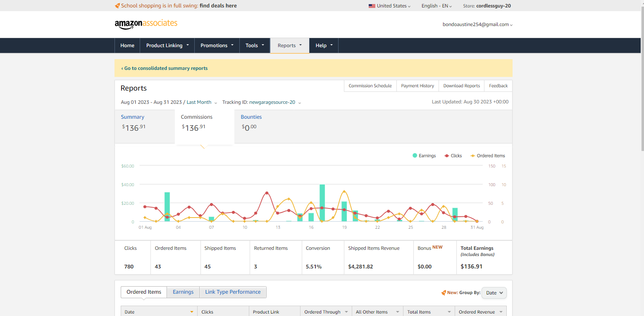Open the Help menu

click(324, 45)
